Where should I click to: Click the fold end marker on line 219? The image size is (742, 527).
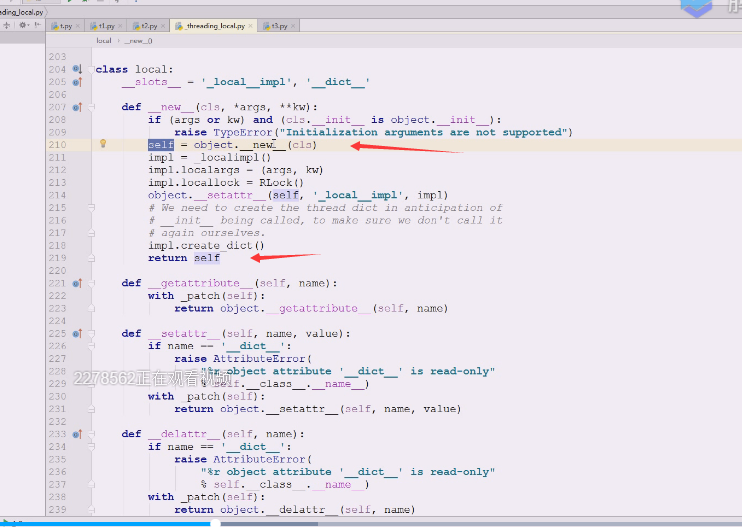point(91,258)
